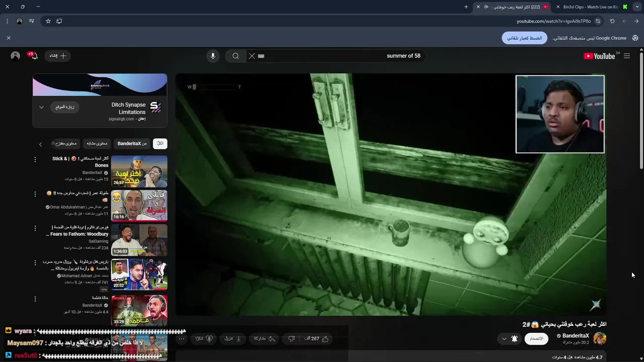644x362 pixels.
Task: Open BanderitaX channel name link
Action: click(576, 336)
